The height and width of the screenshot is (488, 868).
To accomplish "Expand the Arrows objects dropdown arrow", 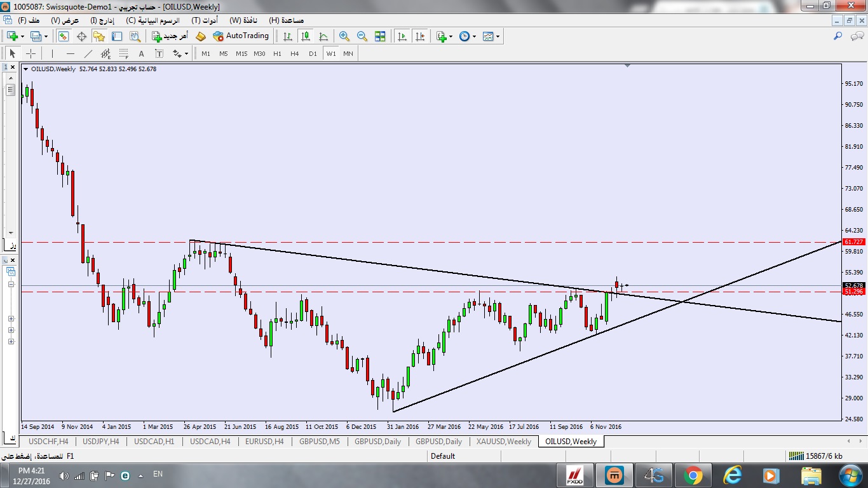I will [x=186, y=53].
